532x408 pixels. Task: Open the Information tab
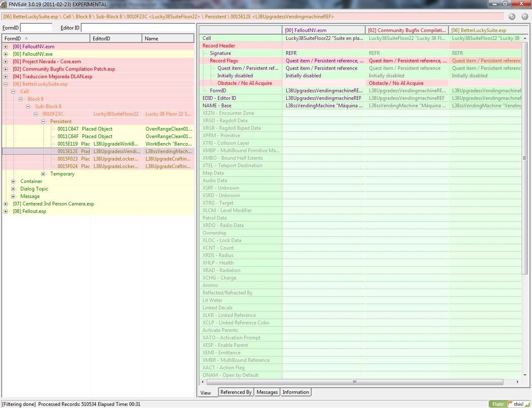(x=296, y=392)
